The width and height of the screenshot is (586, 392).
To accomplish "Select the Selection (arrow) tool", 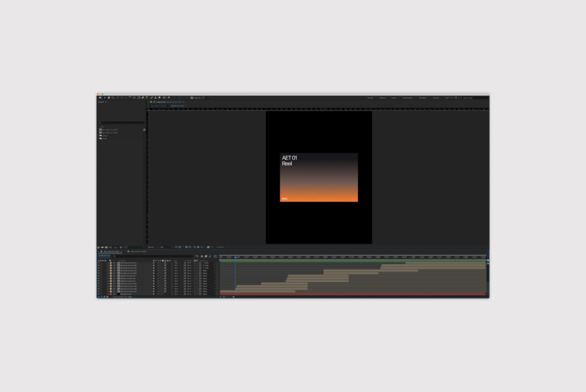I will [x=104, y=98].
